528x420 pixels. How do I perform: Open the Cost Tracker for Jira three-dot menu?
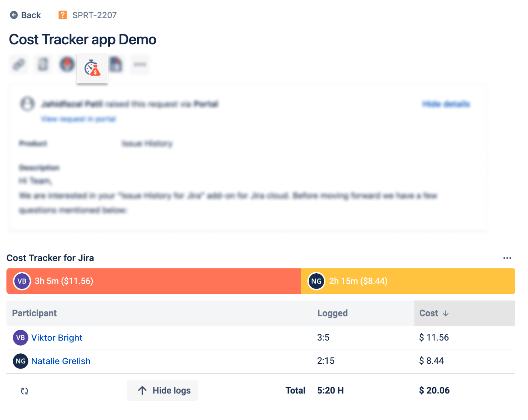[507, 258]
